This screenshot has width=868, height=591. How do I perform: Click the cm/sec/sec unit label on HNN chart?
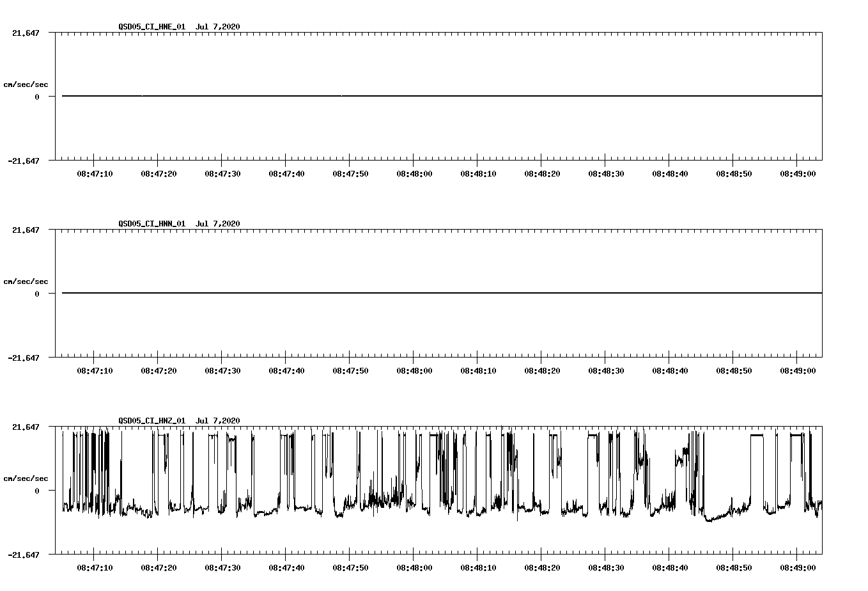point(26,281)
